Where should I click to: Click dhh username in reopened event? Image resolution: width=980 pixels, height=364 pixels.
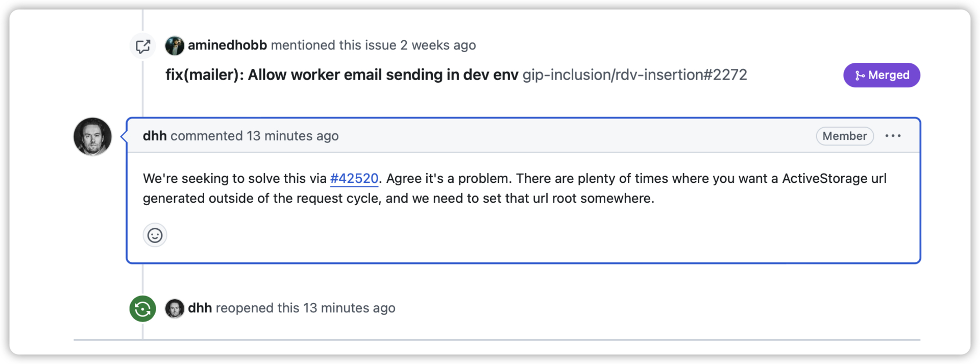tap(200, 308)
